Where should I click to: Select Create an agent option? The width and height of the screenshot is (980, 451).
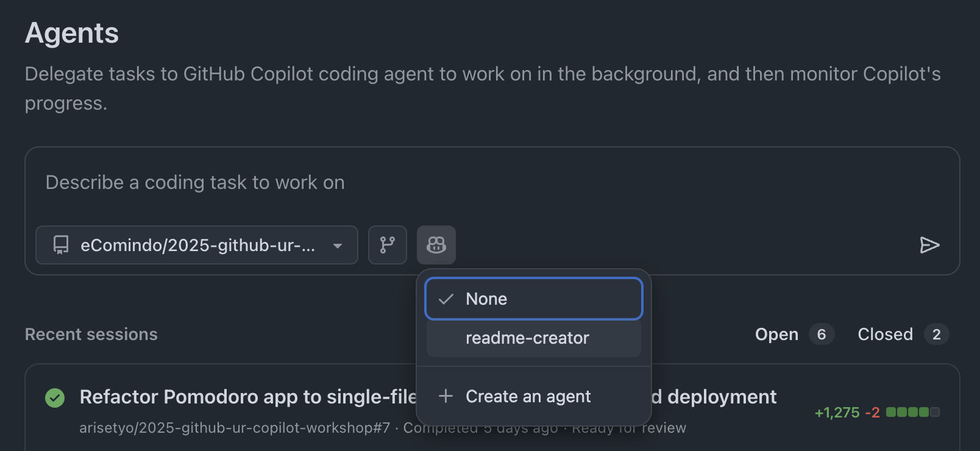(534, 396)
